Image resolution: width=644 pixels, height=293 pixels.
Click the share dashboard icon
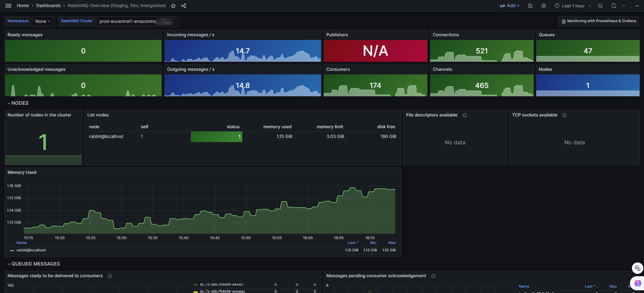click(x=184, y=6)
